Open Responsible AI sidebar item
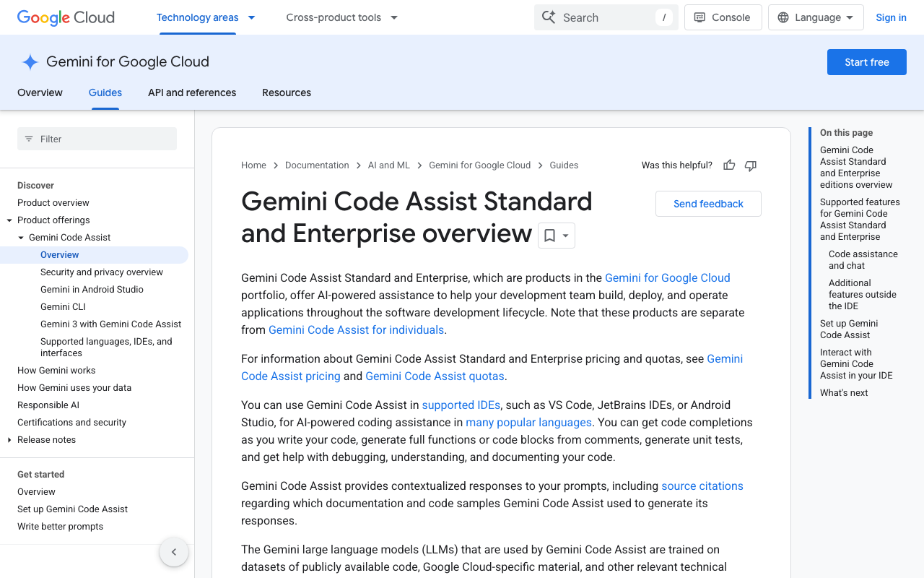 tap(48, 405)
